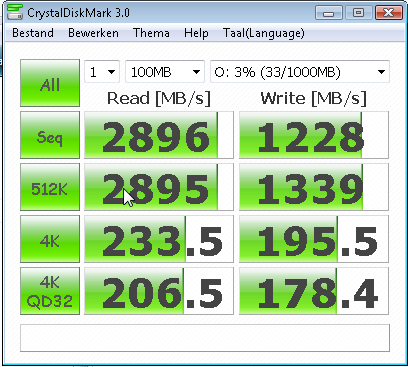Screen dimensions: 408x367
Task: Click the CrystalDiskMark app icon in title bar
Action: click(15, 12)
